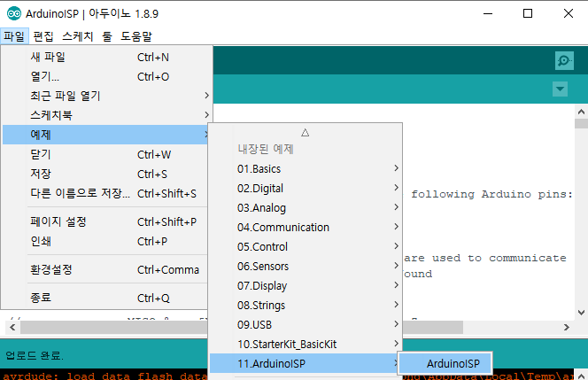The width and height of the screenshot is (588, 380).
Task: Expand 09.USB examples
Action: (306, 325)
